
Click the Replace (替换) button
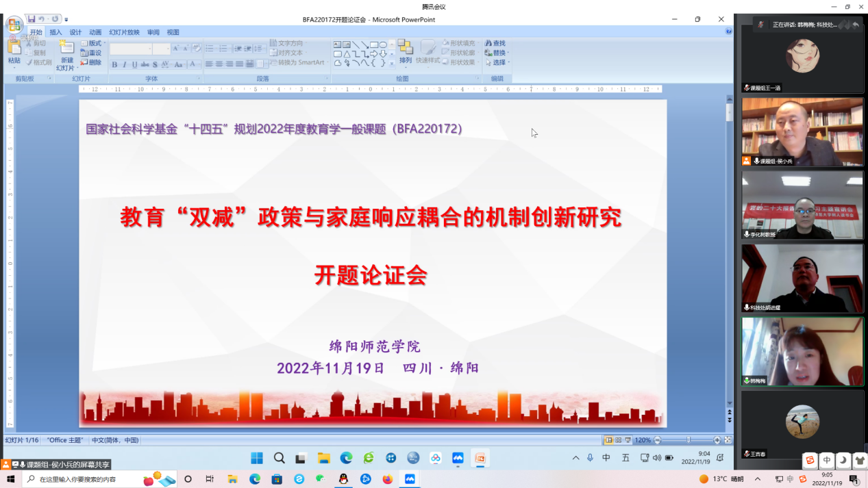(497, 53)
